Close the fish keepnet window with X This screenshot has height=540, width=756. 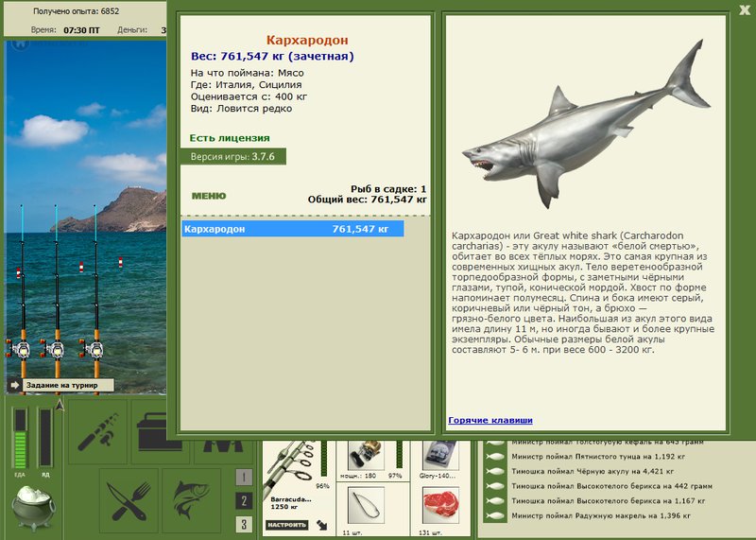[745, 9]
